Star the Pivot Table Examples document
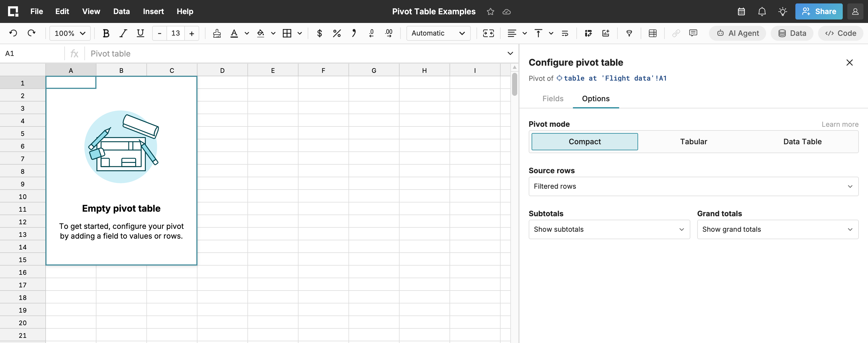 490,11
